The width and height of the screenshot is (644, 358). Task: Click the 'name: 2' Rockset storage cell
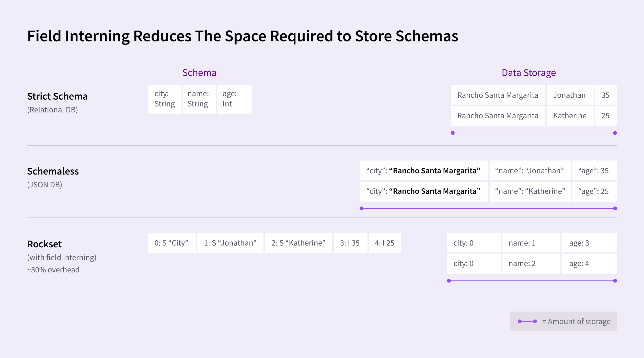531,263
